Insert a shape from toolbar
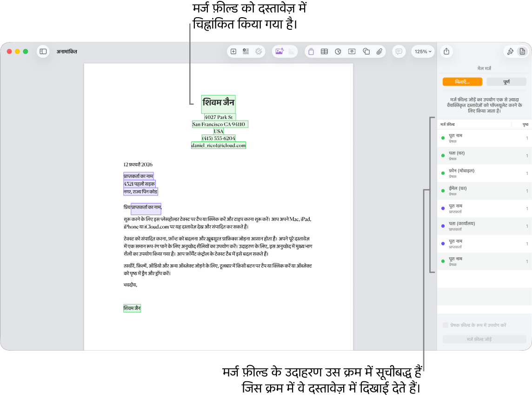This screenshot has height=399, width=532. (x=366, y=52)
